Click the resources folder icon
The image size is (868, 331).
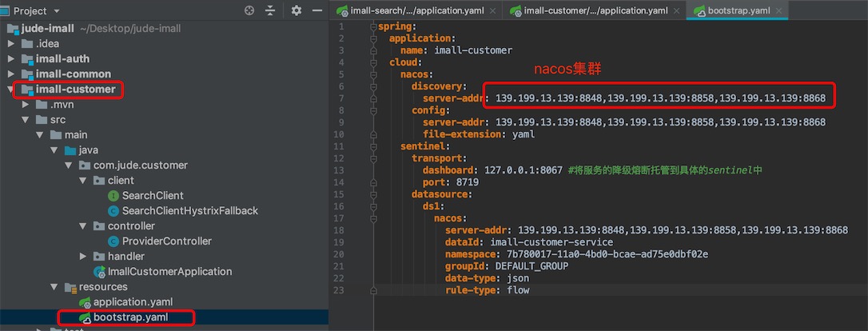pos(70,287)
